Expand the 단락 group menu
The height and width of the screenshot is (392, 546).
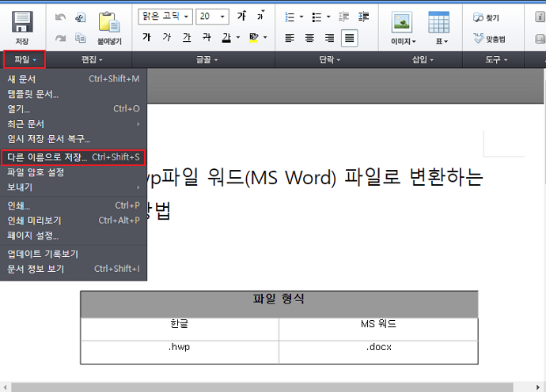tap(329, 60)
